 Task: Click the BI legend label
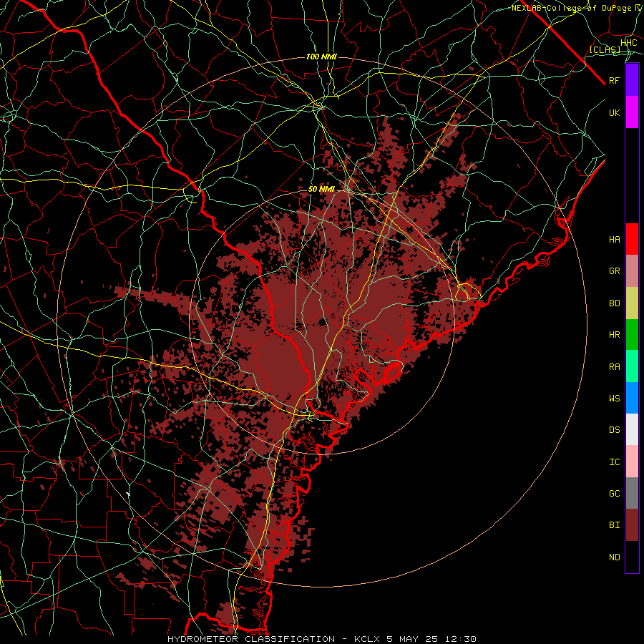coord(615,525)
